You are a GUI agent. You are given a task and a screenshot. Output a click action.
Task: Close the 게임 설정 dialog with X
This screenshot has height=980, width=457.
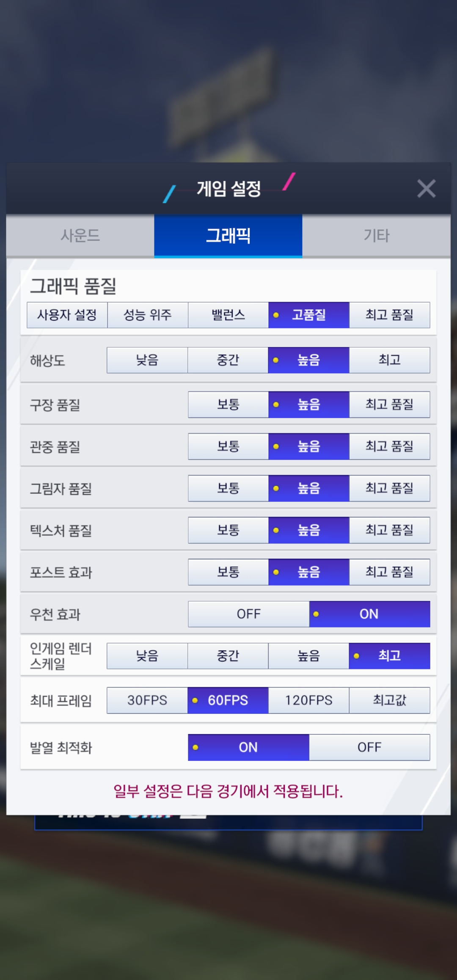pos(426,189)
